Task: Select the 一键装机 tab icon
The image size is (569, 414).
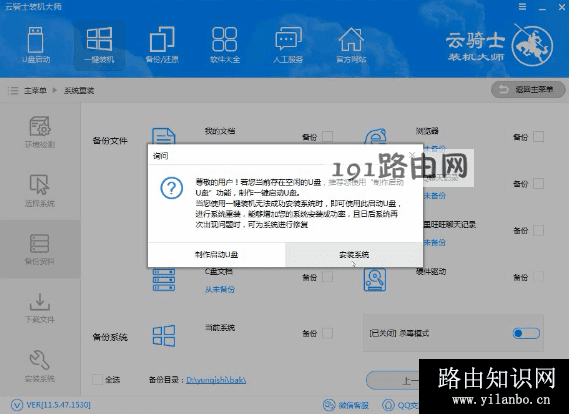Action: (99, 44)
